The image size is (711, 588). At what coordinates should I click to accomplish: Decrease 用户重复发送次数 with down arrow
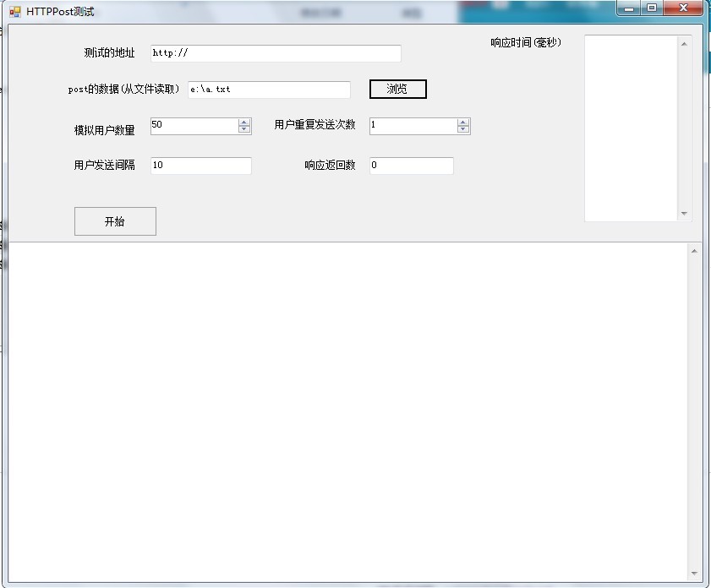tap(463, 129)
